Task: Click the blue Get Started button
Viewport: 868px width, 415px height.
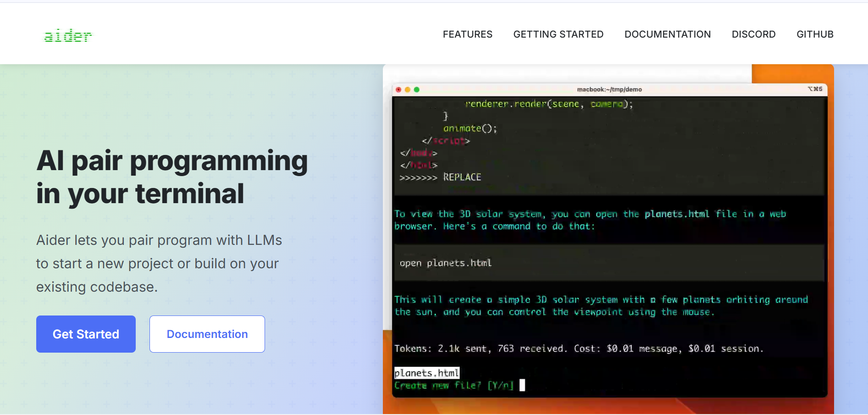Action: (86, 334)
